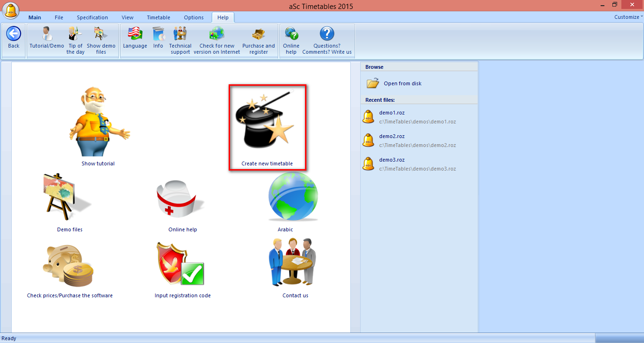Switch to the Main tab

(x=35, y=17)
